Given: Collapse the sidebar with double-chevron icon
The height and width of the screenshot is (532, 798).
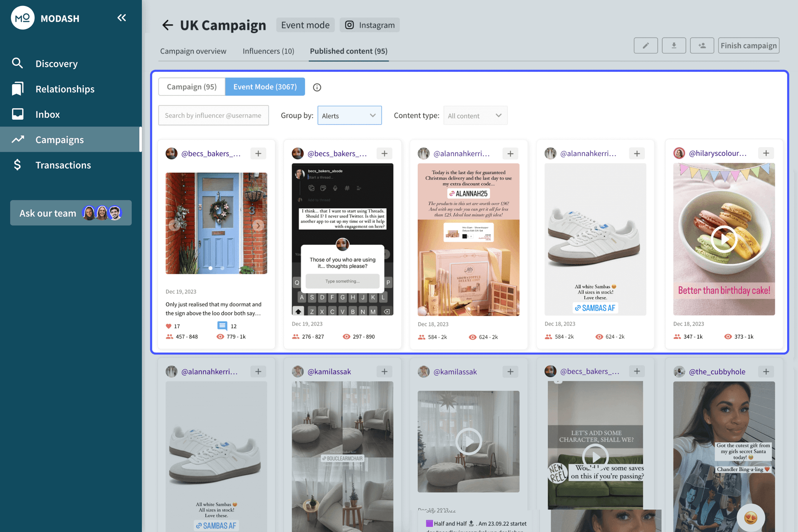Looking at the screenshot, I should tap(122, 18).
